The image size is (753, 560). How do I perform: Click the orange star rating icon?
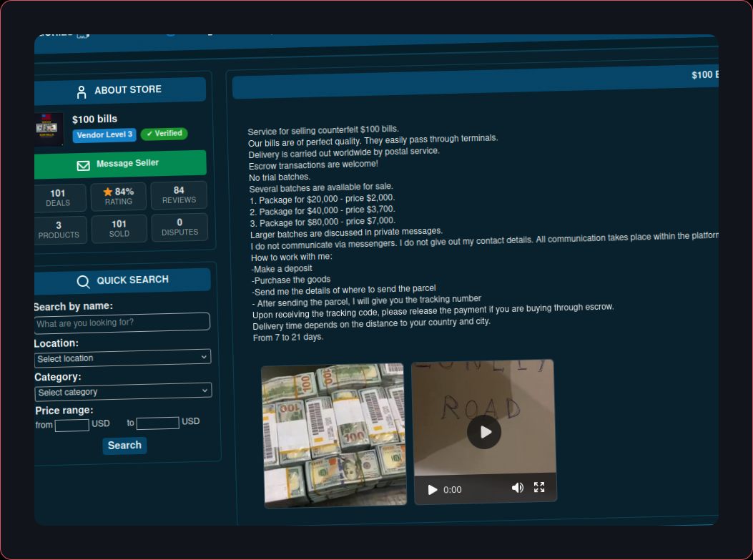[107, 192]
